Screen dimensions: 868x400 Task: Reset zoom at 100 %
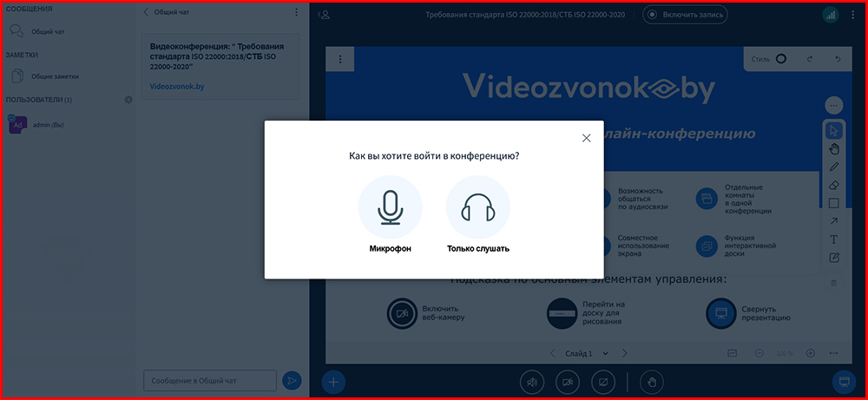785,353
